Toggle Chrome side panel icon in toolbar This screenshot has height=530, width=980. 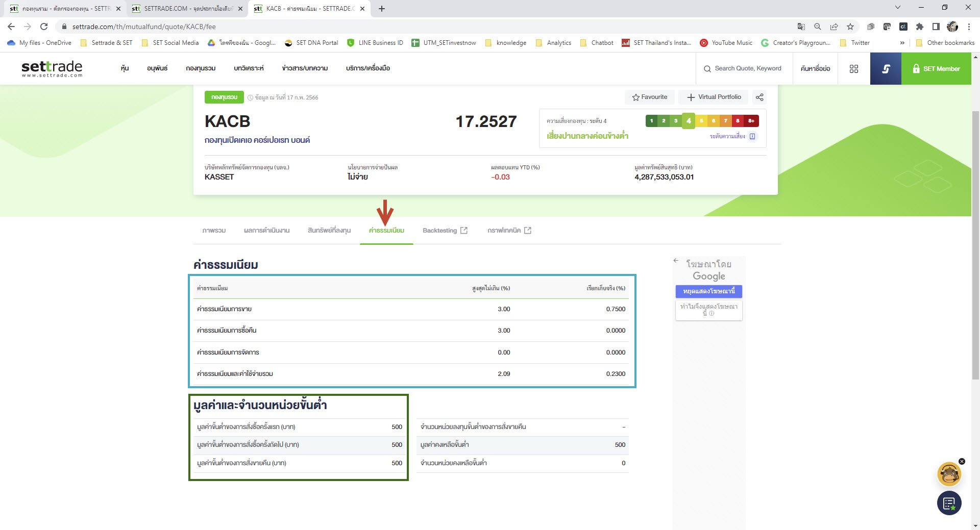936,27
